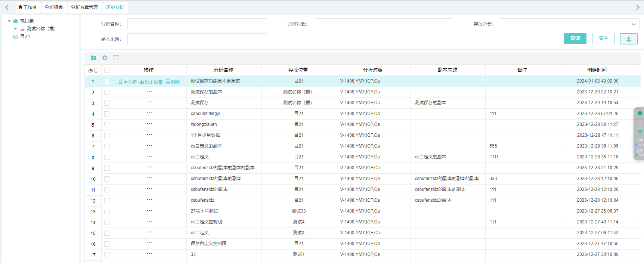Tick the checkbox of row 8

[x=107, y=157]
